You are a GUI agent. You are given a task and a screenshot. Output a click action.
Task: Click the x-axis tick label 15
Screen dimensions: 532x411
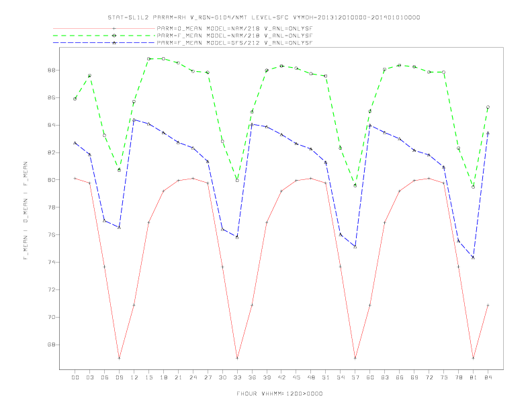pyautogui.click(x=148, y=377)
